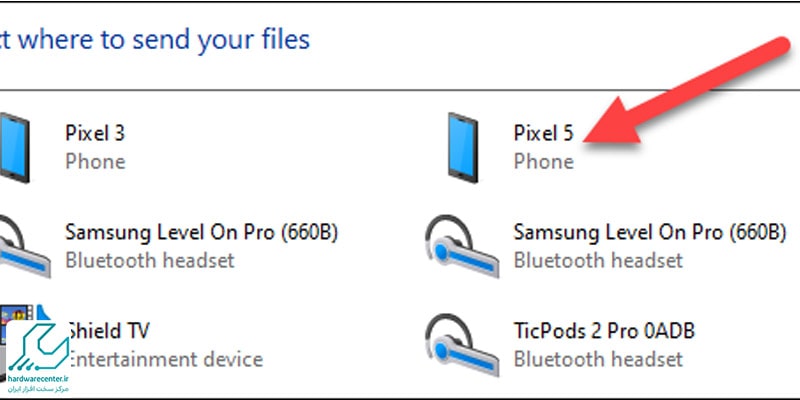The height and width of the screenshot is (400, 800).
Task: Select the Pixel 3 device name
Action: click(95, 133)
